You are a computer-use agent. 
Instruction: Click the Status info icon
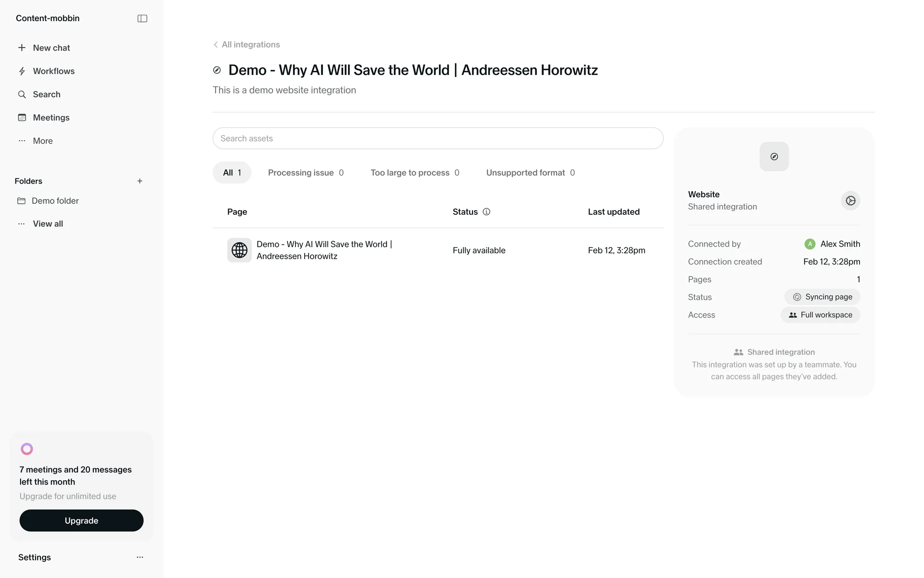[487, 212]
